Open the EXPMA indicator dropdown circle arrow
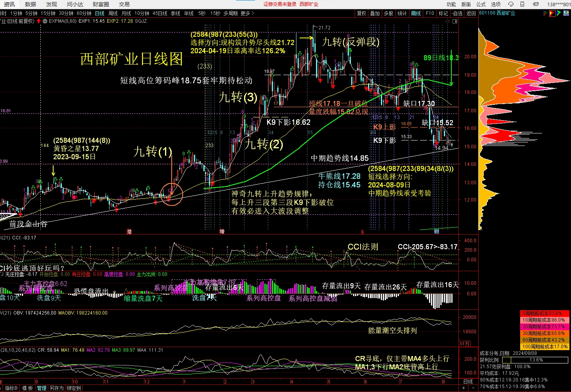The height and width of the screenshot is (392, 571). 45,21
